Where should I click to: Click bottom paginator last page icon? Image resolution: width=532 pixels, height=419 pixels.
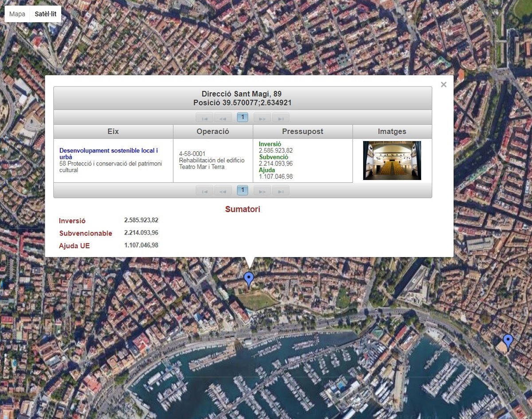coord(281,191)
